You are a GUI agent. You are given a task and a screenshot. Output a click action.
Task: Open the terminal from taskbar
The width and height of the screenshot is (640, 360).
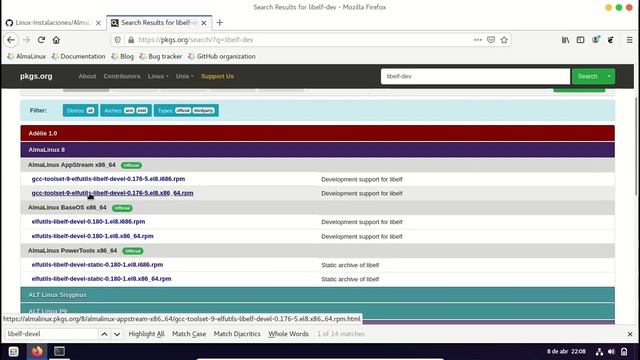click(60, 351)
